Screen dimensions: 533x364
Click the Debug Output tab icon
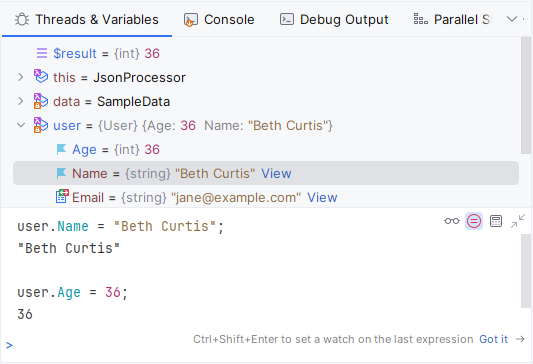click(287, 19)
